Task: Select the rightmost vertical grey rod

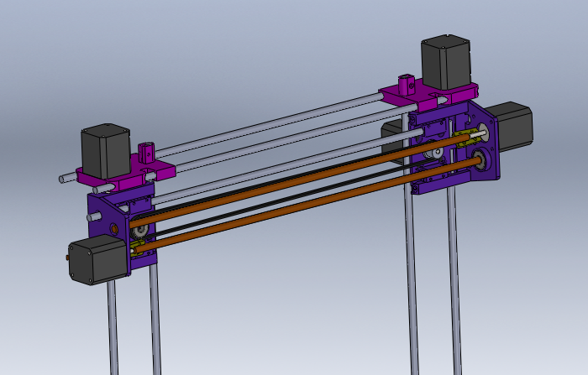Action: (x=455, y=281)
